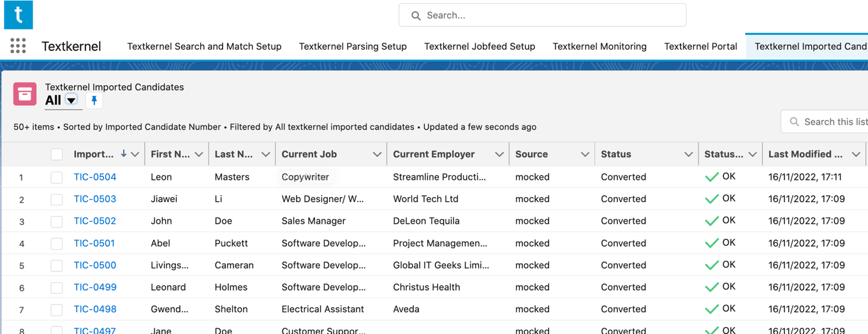868x334 pixels.
Task: Click the Textkernel logo icon
Action: (x=18, y=15)
